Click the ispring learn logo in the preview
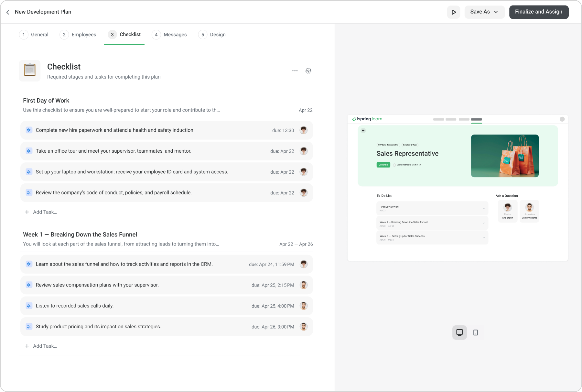This screenshot has width=582, height=392. [x=367, y=119]
